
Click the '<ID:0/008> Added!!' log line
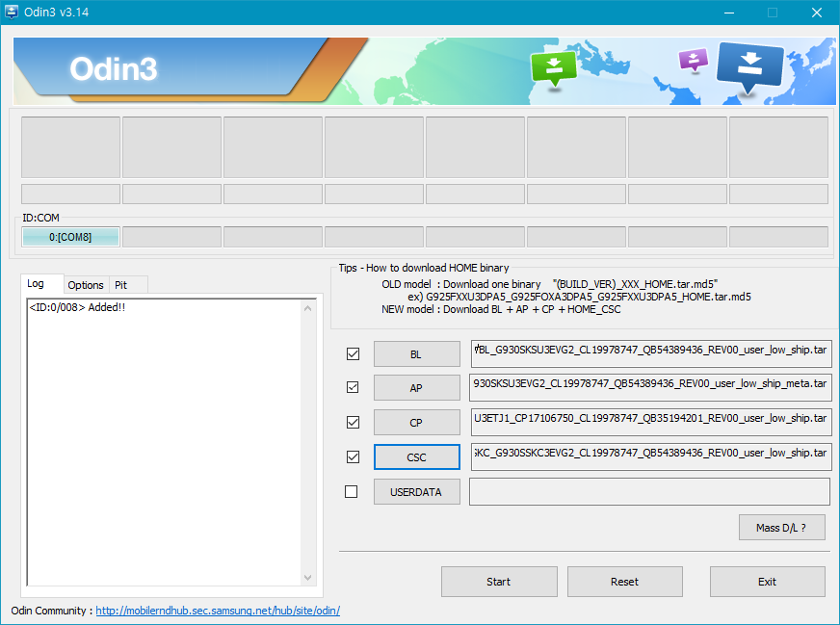coord(77,307)
